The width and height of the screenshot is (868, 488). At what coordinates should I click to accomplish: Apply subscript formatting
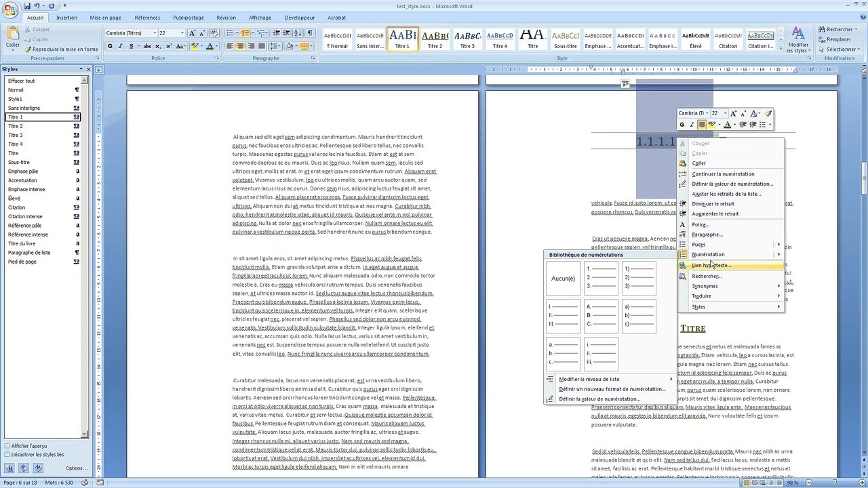coord(158,46)
